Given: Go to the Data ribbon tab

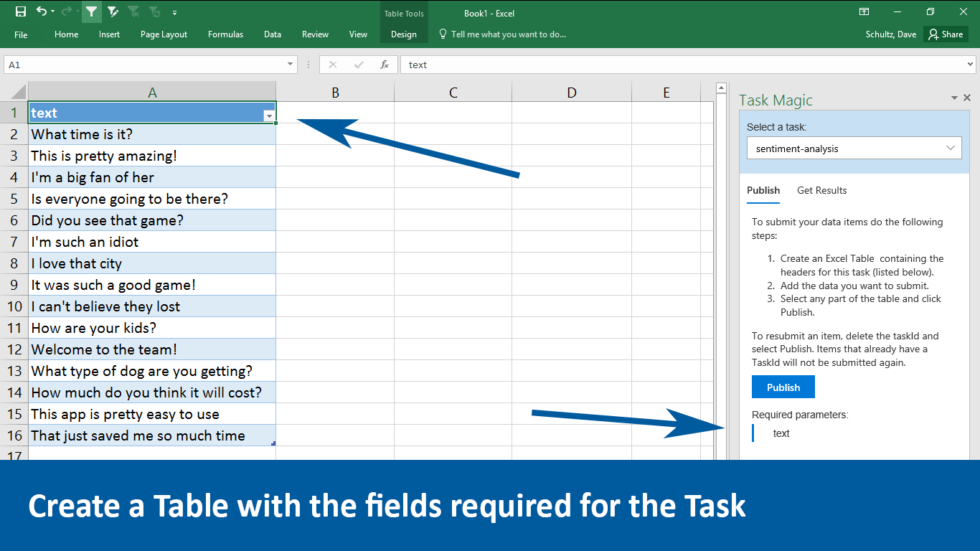Looking at the screenshot, I should click(x=273, y=34).
